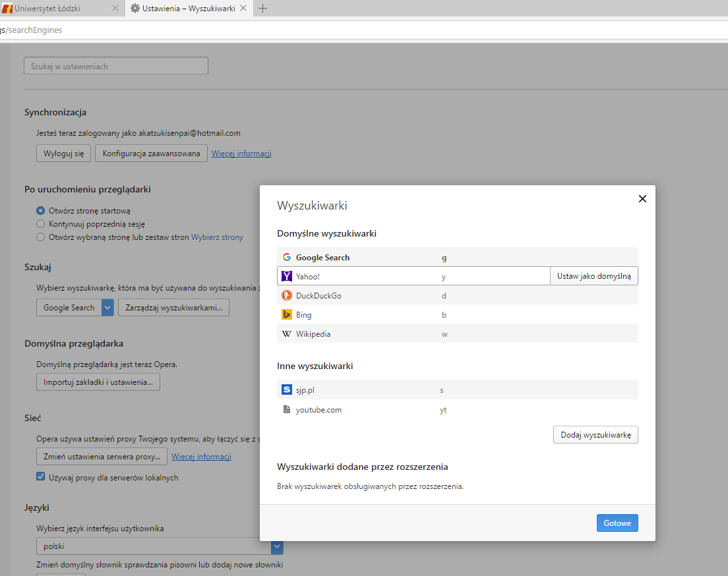Click 'Zmień ustawienia serwera proxy...' button
728x576 pixels.
[102, 456]
